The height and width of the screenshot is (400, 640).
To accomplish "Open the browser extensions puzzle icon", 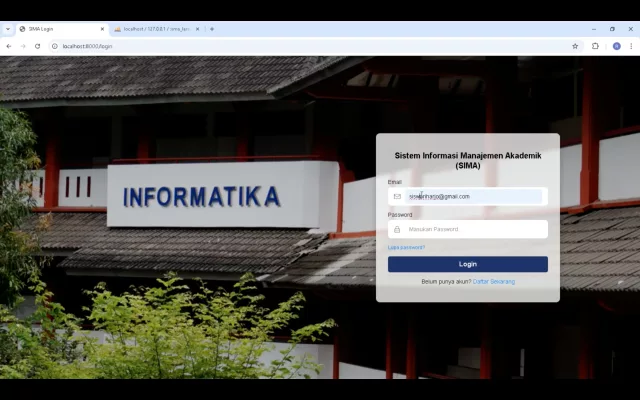I will click(x=595, y=46).
